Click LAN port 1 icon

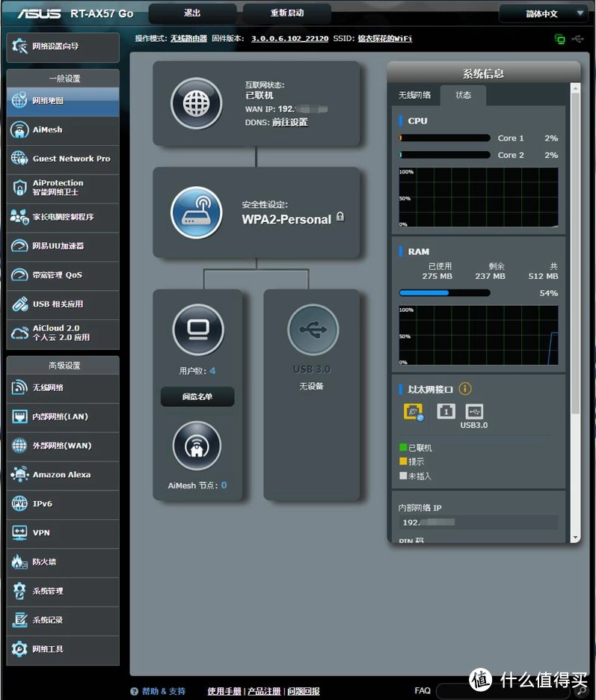tap(446, 411)
